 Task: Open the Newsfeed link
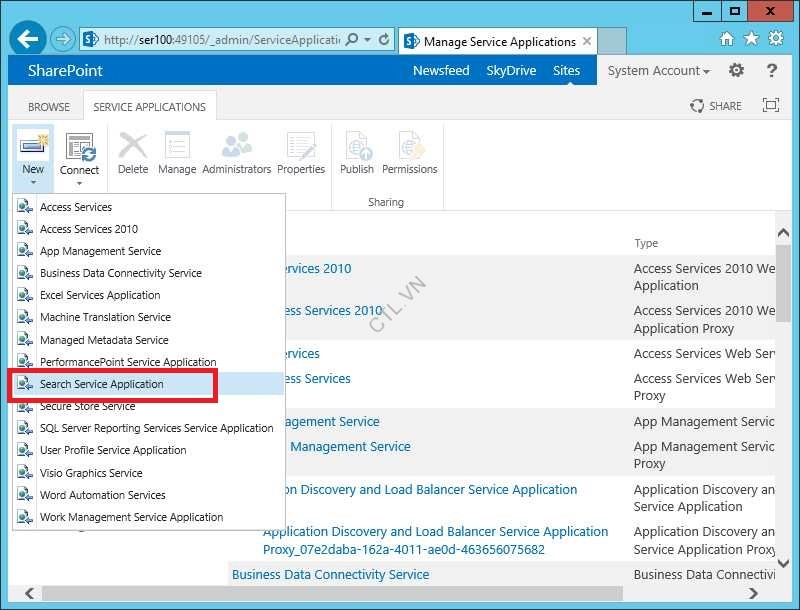click(441, 70)
